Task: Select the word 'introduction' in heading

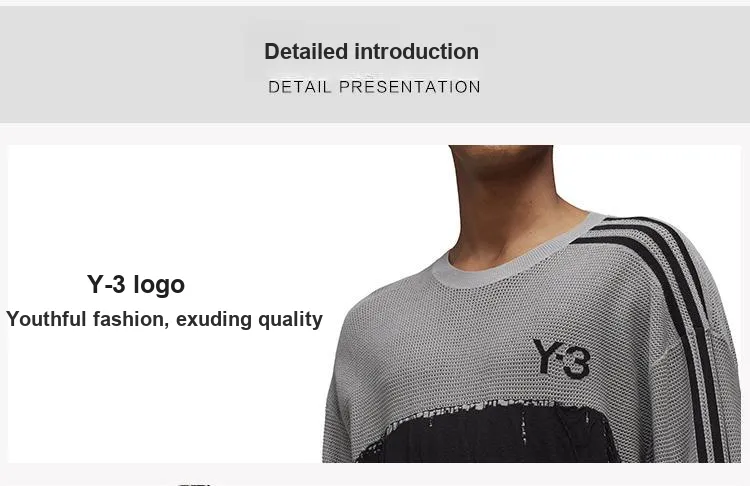Action: tap(416, 52)
